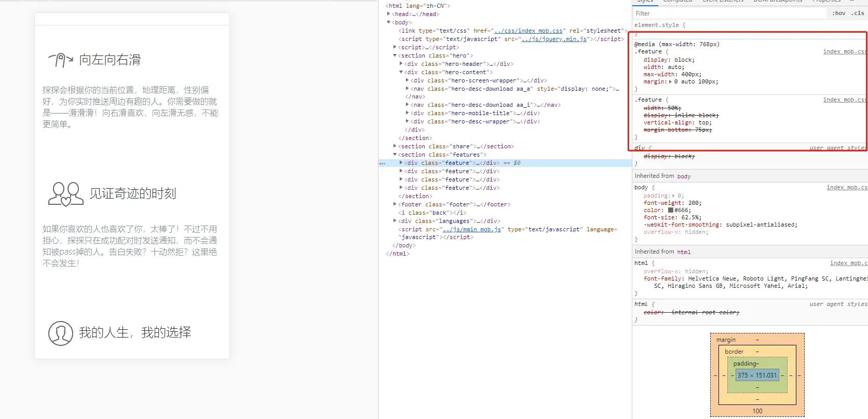Open index_mob.css source link of body rule
Screen dimensions: 868x419
click(x=847, y=188)
